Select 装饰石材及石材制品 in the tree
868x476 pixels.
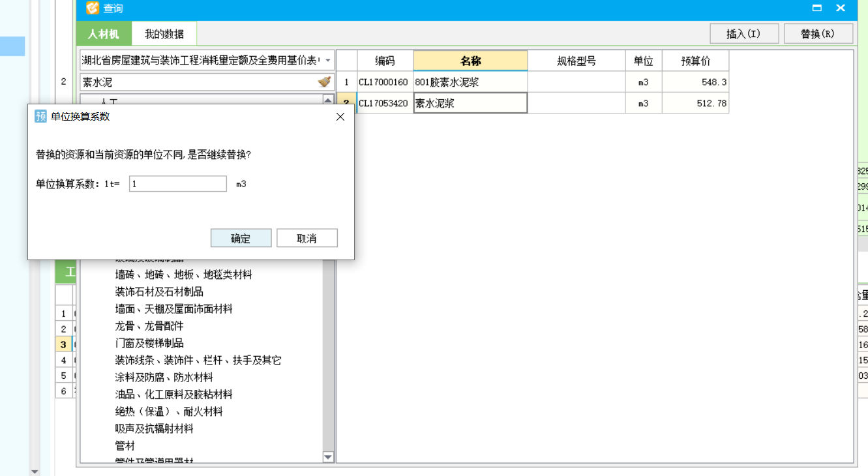point(159,291)
